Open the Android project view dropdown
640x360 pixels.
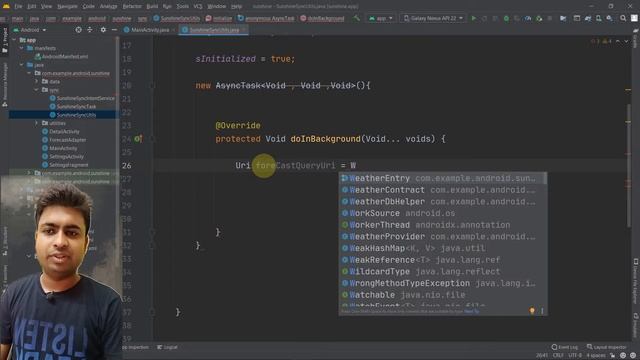[30, 30]
